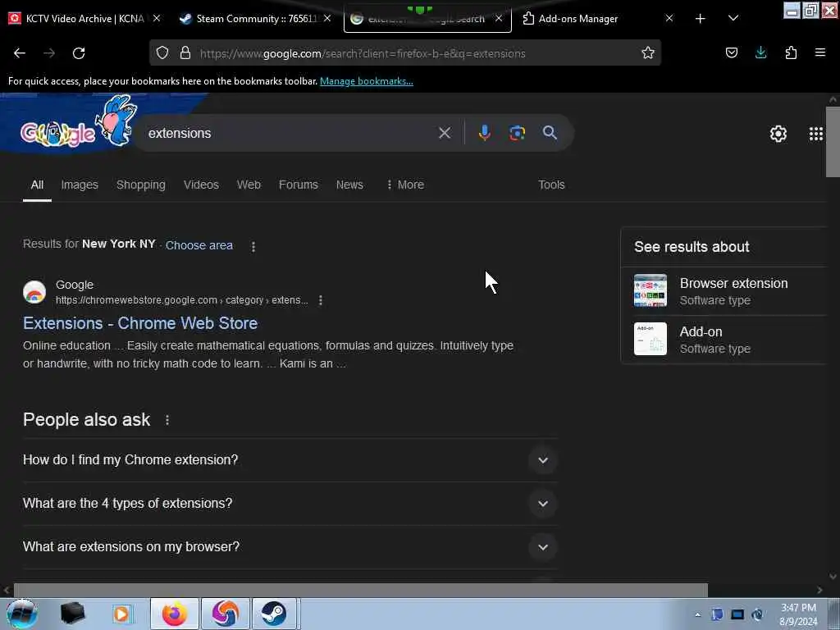Viewport: 840px width, 630px height.
Task: Clear the search box with the X icon
Action: [445, 133]
